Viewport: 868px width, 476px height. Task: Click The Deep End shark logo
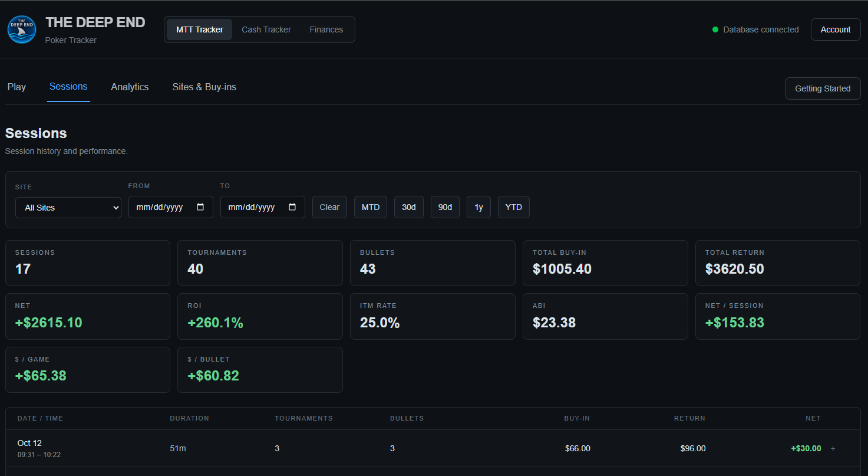[22, 29]
